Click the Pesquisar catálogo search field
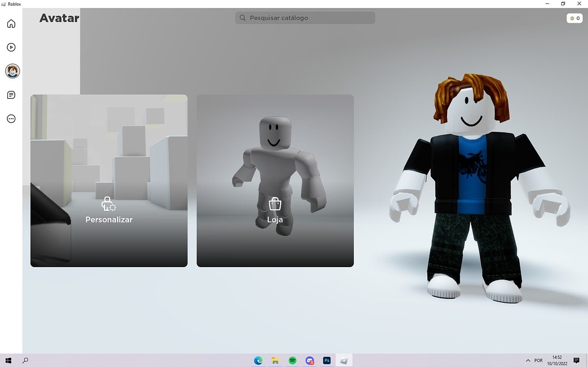Viewport: 588px width, 367px height. pos(305,18)
